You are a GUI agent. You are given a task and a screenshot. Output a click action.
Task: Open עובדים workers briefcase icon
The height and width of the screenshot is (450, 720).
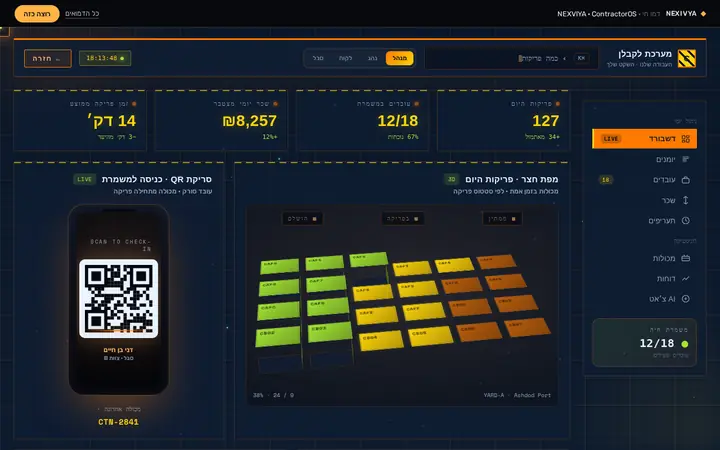click(686, 180)
